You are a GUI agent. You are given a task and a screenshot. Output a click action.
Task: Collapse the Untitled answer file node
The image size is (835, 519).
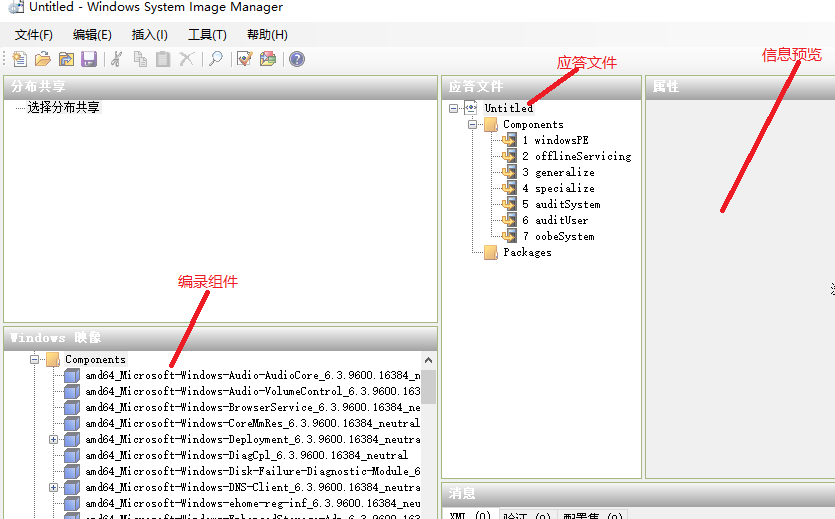[455, 108]
